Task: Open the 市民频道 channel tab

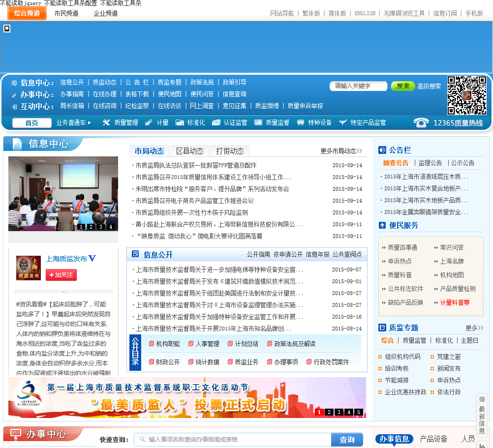Action: [66, 13]
